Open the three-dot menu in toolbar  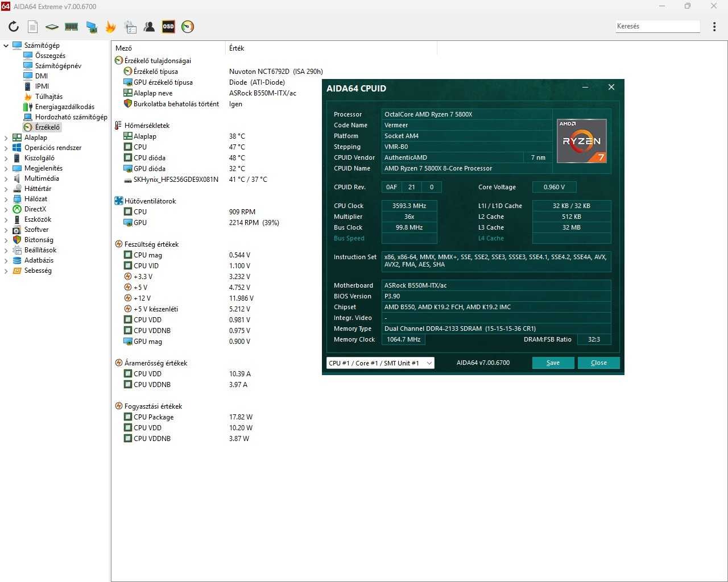click(x=714, y=26)
